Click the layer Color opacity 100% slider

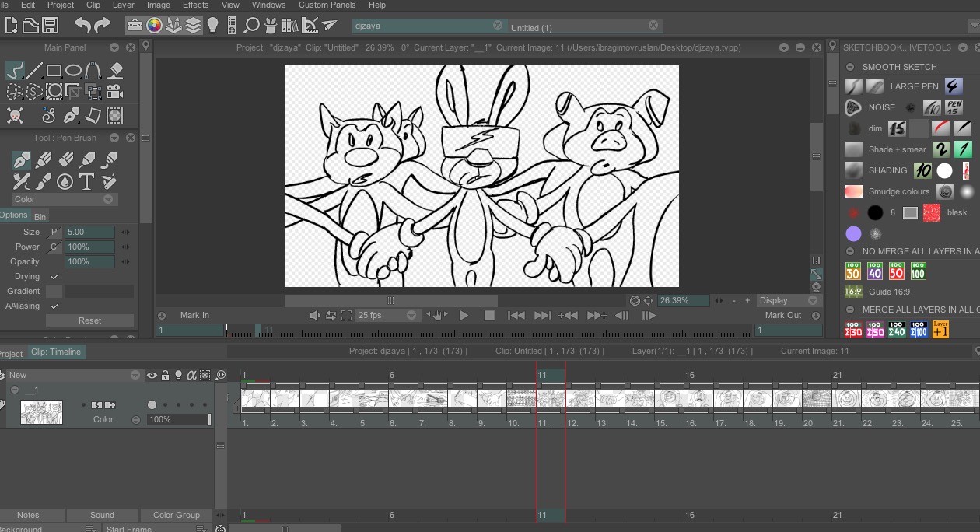(x=179, y=419)
